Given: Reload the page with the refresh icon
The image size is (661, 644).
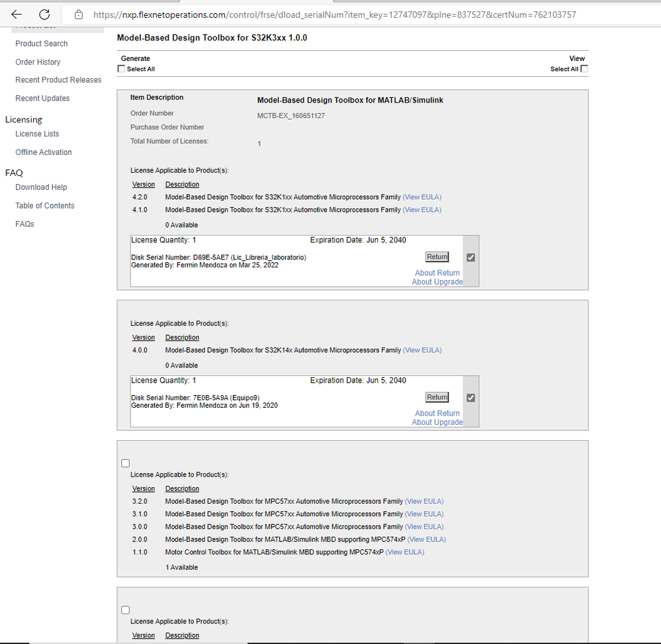Looking at the screenshot, I should (44, 15).
